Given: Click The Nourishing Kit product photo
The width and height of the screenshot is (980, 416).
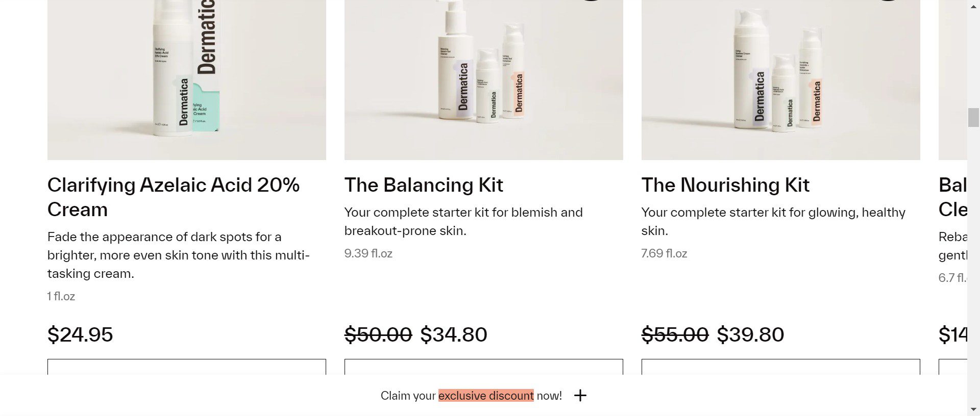Looking at the screenshot, I should 780,80.
